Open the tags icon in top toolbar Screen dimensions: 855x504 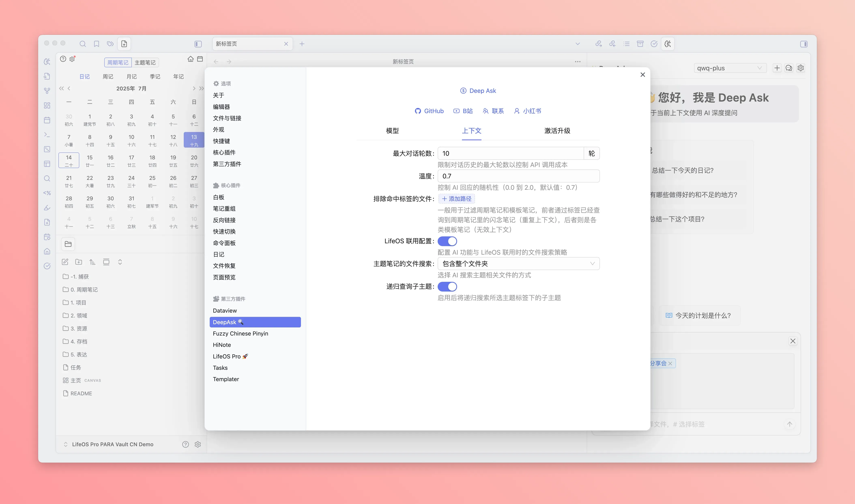110,44
